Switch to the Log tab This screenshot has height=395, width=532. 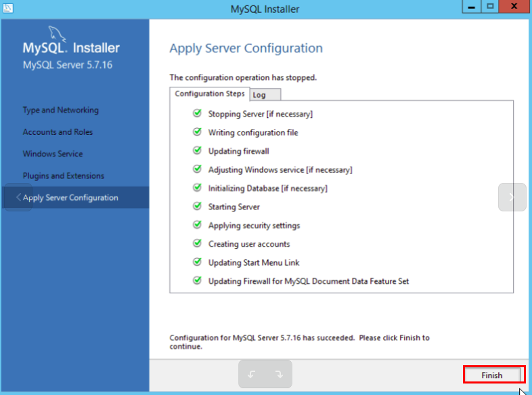click(x=265, y=95)
